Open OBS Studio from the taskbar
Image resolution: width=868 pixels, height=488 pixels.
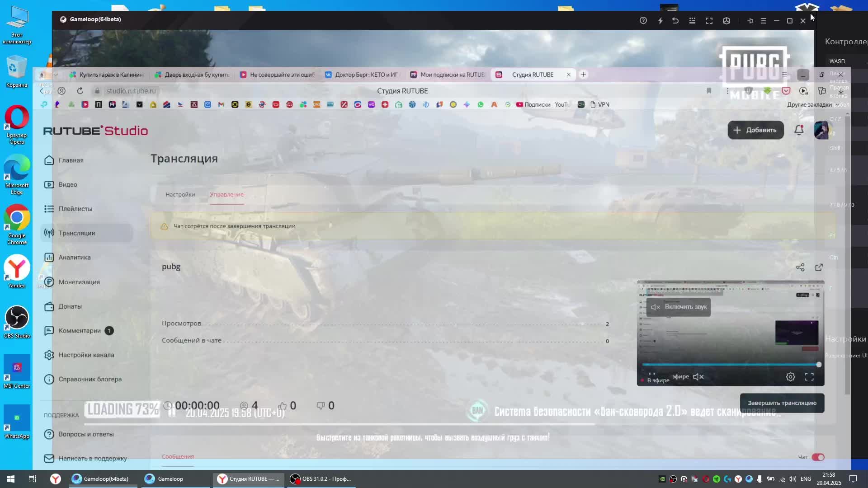[321, 479]
